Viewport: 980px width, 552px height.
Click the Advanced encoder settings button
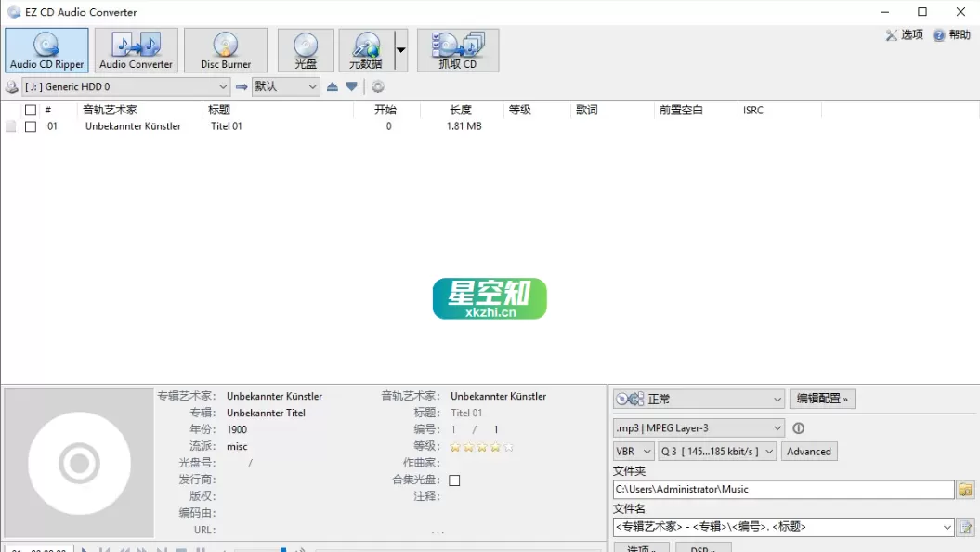point(808,451)
